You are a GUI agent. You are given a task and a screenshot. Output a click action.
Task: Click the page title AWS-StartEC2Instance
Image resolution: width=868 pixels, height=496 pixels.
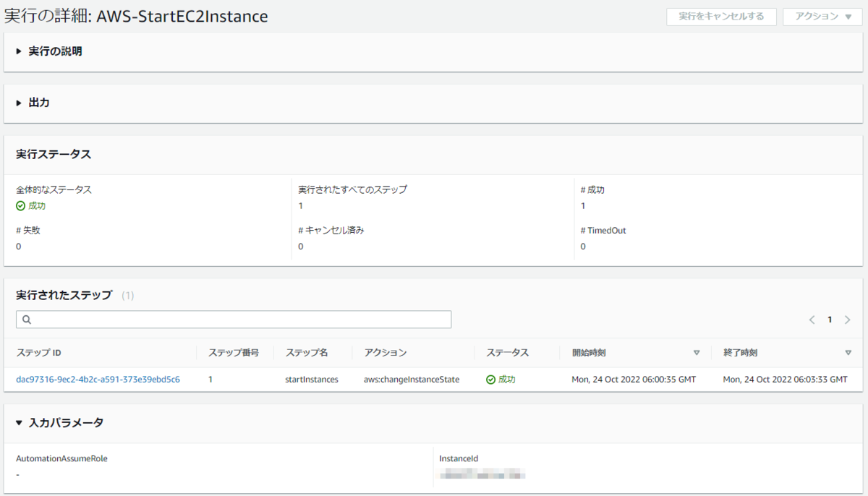click(x=182, y=16)
